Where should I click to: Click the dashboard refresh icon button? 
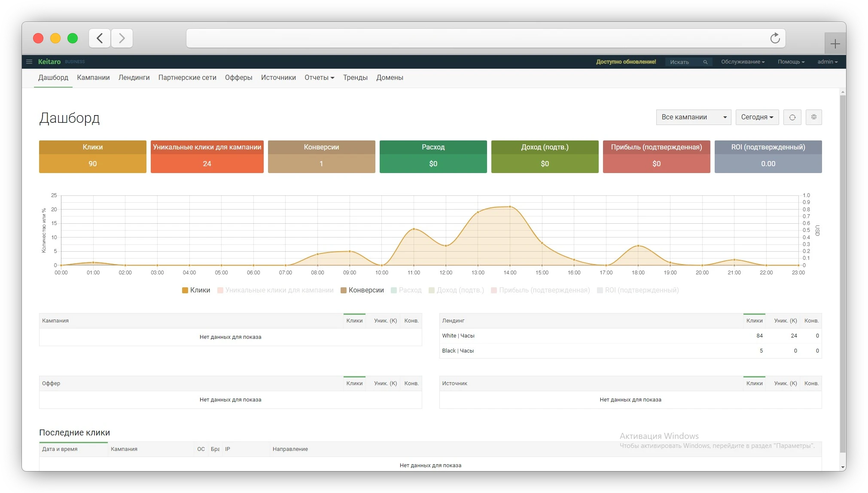pyautogui.click(x=792, y=117)
